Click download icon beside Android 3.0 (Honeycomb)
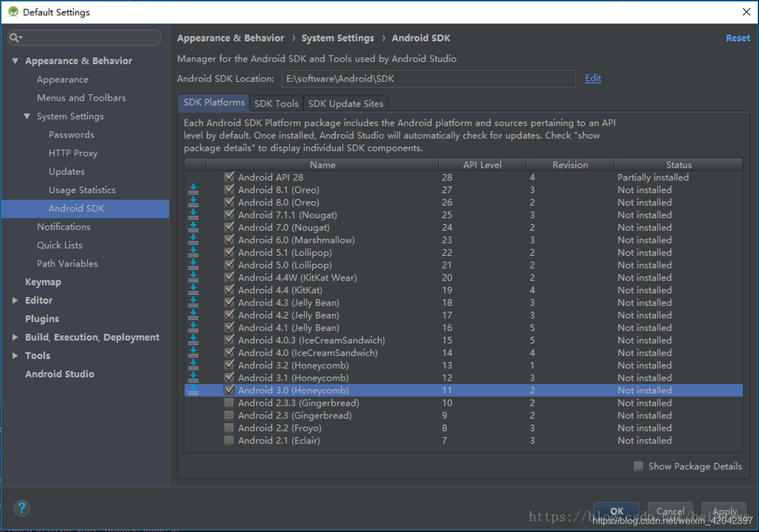The height and width of the screenshot is (532, 759). click(x=193, y=390)
